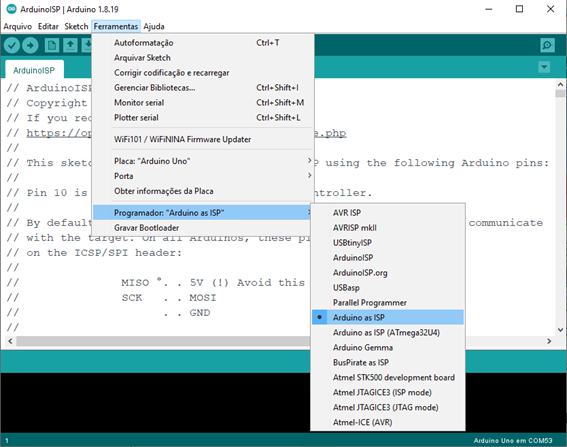Image resolution: width=567 pixels, height=447 pixels.
Task: Choose Arquivar Sketch
Action: click(202, 58)
